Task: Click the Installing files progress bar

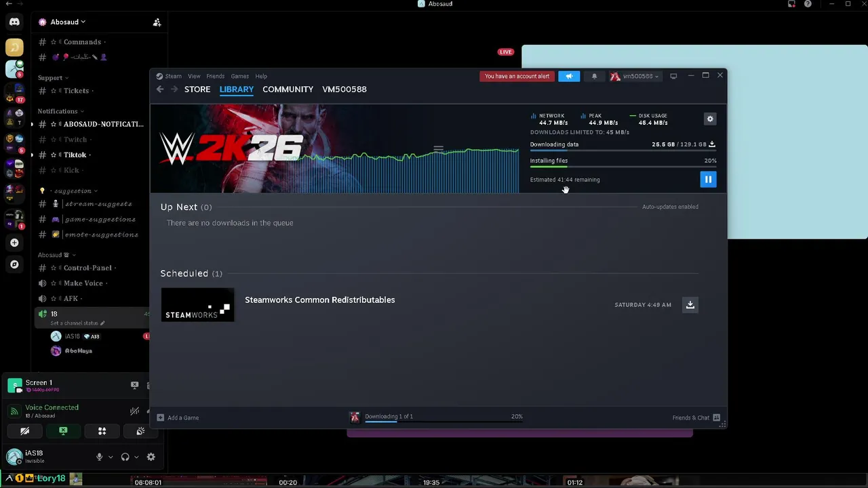Action: pyautogui.click(x=623, y=167)
